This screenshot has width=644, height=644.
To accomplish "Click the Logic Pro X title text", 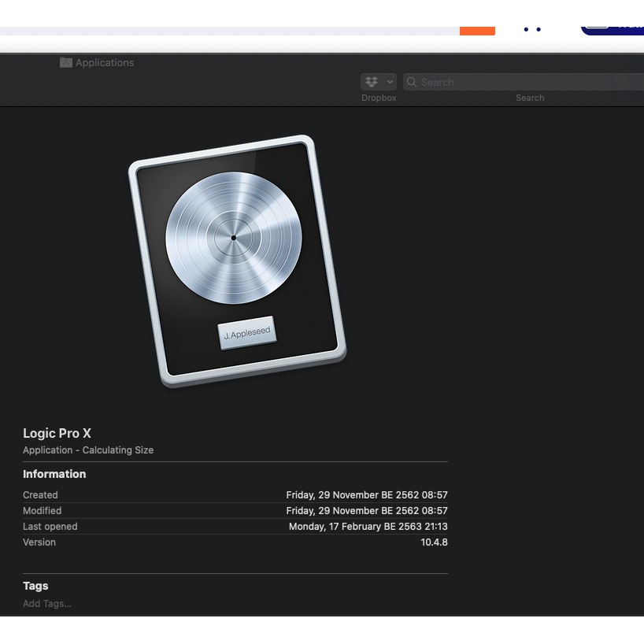I will click(x=57, y=433).
